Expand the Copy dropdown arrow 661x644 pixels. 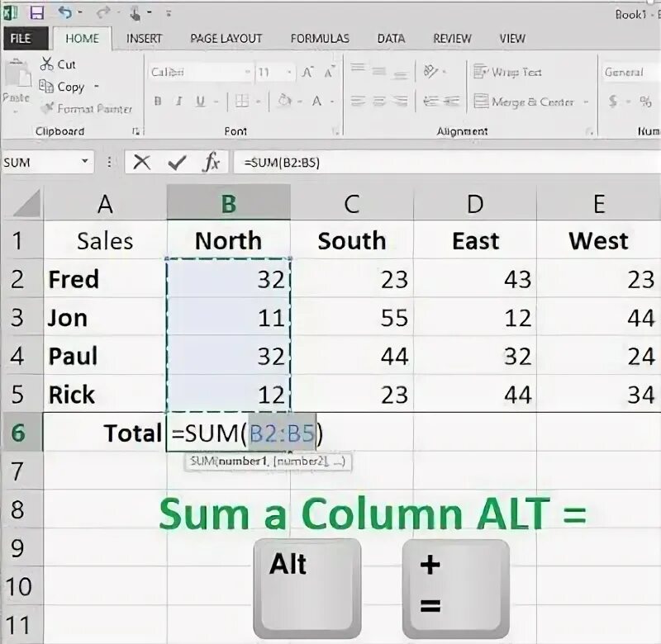pos(97,87)
